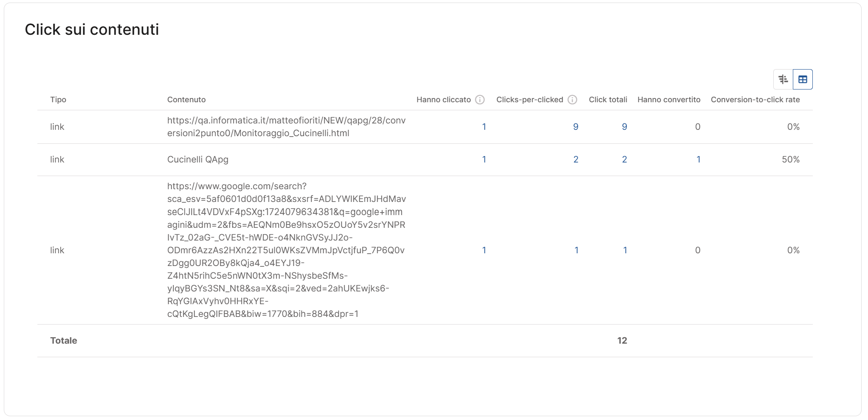The image size is (868, 420).
Task: Select the Cucinelli QApg content text
Action: 198,160
